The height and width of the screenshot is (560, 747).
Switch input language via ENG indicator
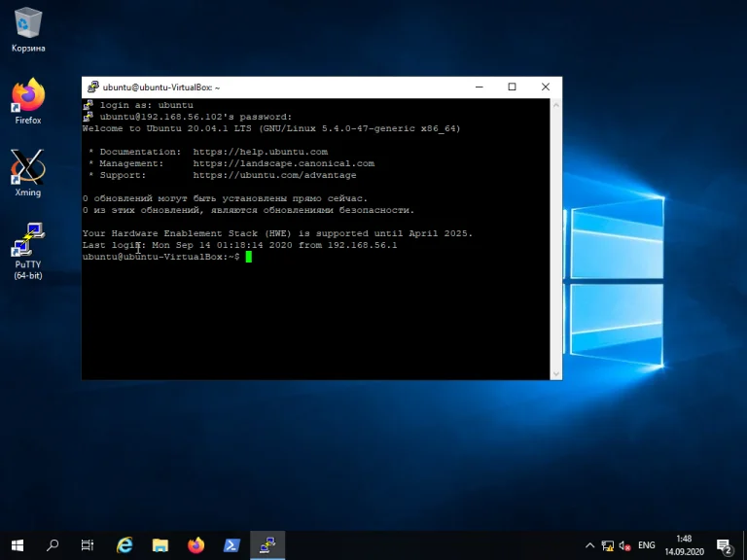click(x=647, y=545)
